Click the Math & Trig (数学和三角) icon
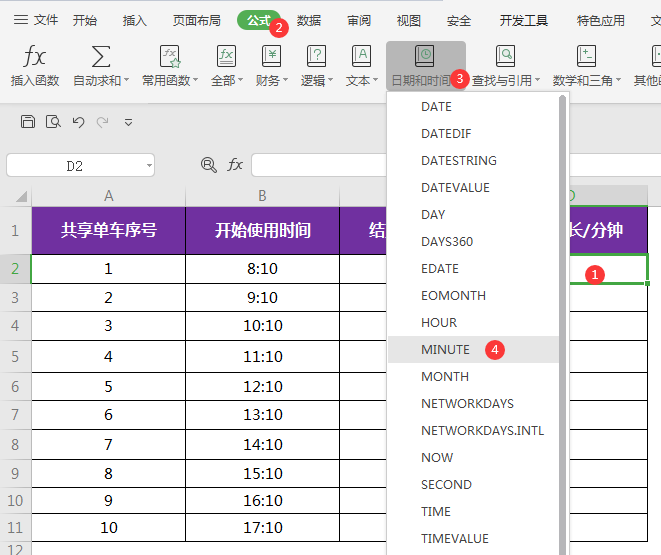 tap(586, 56)
